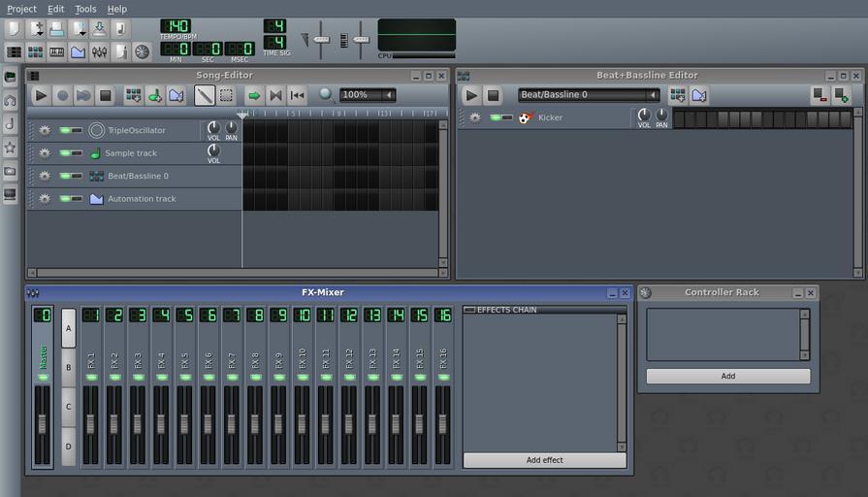Remove steps in Beat+Bassline Editor
This screenshot has height=497, width=868.
[820, 95]
